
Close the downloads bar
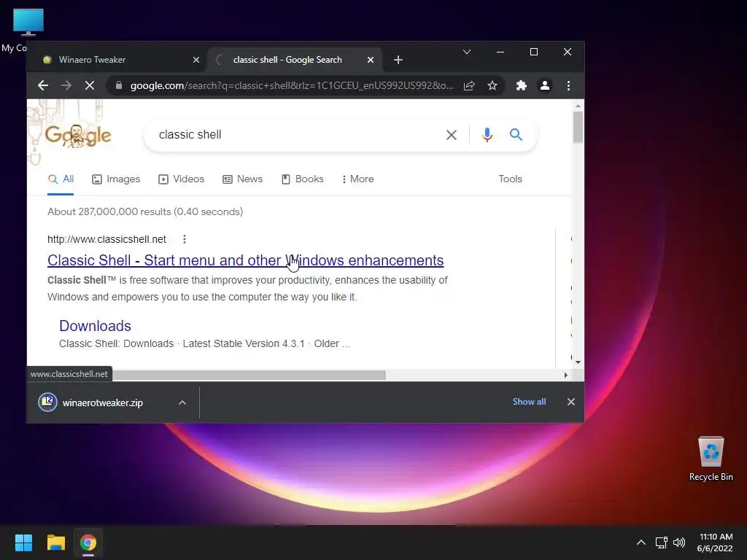[x=570, y=402]
